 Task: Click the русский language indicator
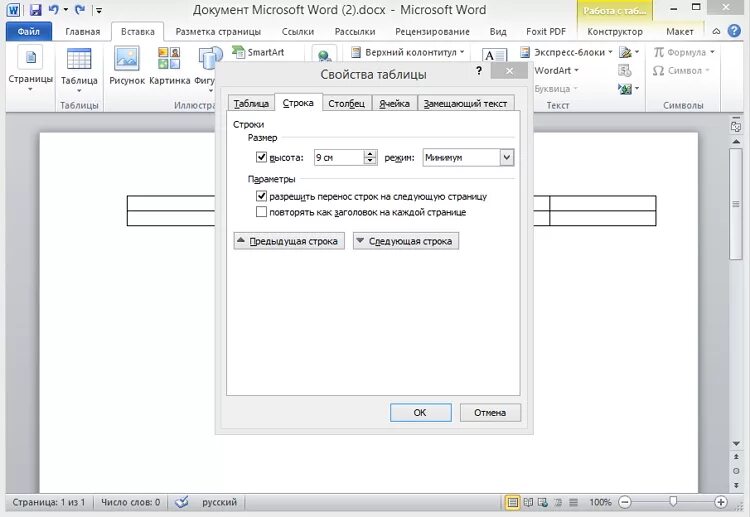point(220,502)
